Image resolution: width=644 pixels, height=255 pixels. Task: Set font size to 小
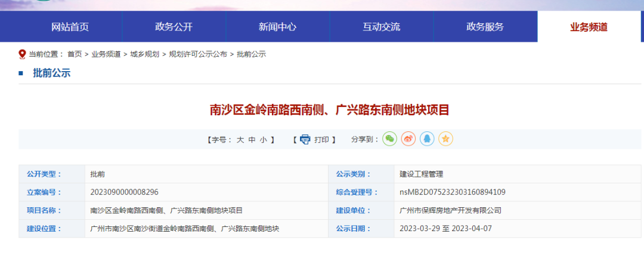point(264,140)
